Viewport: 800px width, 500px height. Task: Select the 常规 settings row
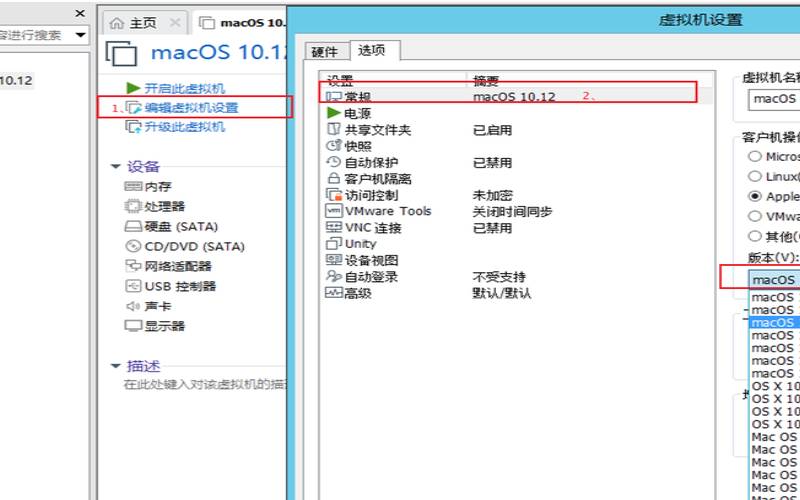pos(516,96)
